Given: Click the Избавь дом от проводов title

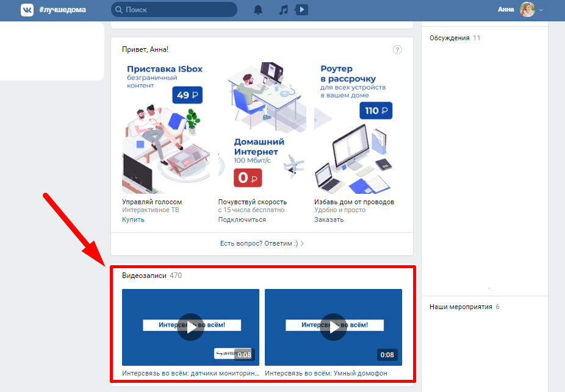Looking at the screenshot, I should click(354, 202).
